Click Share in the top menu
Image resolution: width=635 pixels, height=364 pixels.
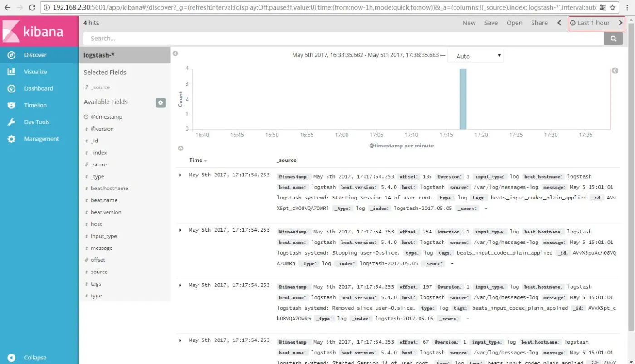(x=539, y=23)
